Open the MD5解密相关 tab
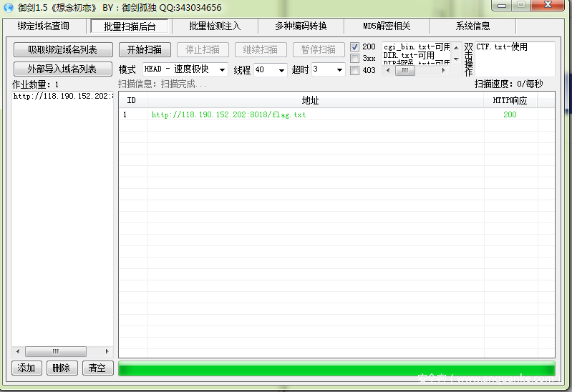Screen dimensions: 572x392 [387, 26]
